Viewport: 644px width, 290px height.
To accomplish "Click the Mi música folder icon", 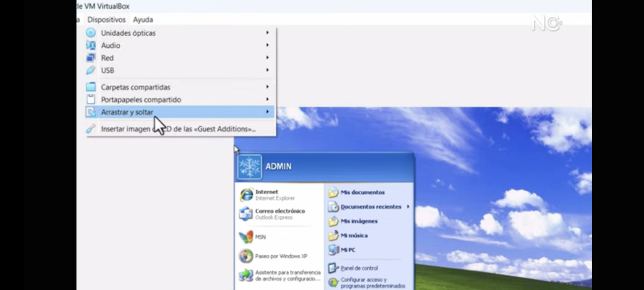I will (x=333, y=236).
